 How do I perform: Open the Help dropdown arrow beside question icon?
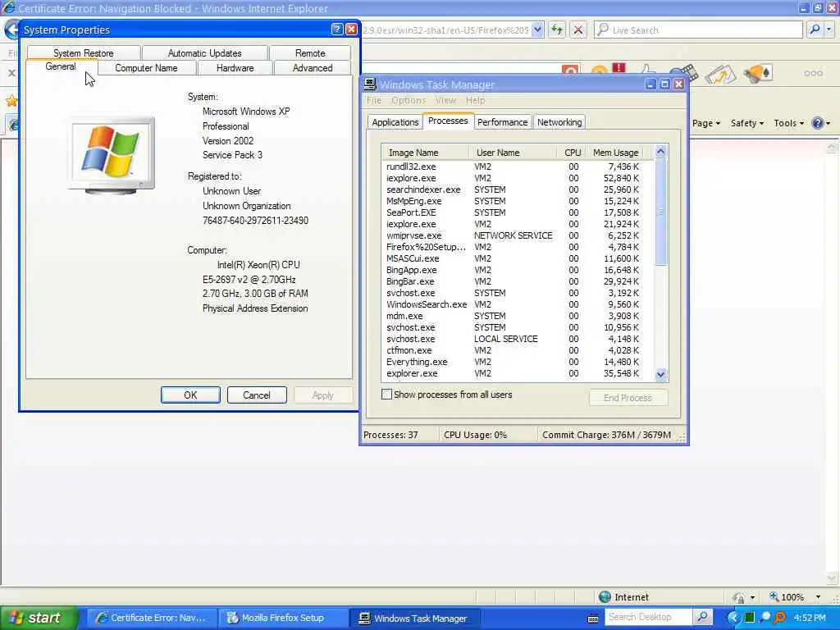point(828,124)
